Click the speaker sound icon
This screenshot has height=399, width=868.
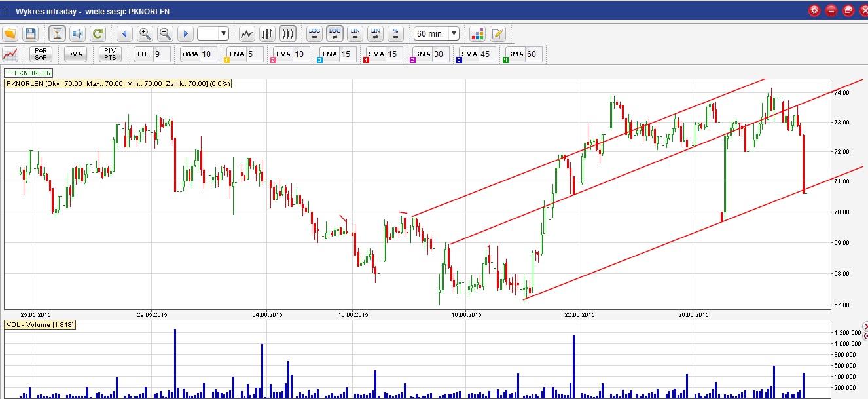77,33
